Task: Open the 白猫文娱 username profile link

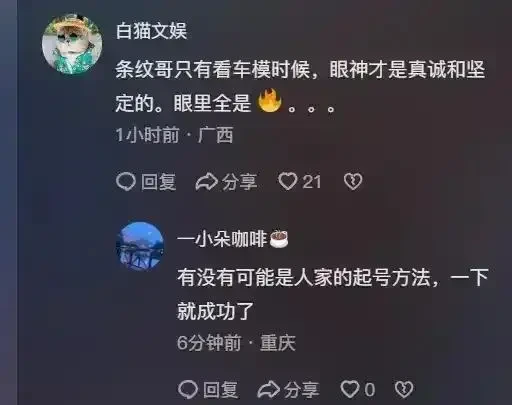Action: pos(151,31)
